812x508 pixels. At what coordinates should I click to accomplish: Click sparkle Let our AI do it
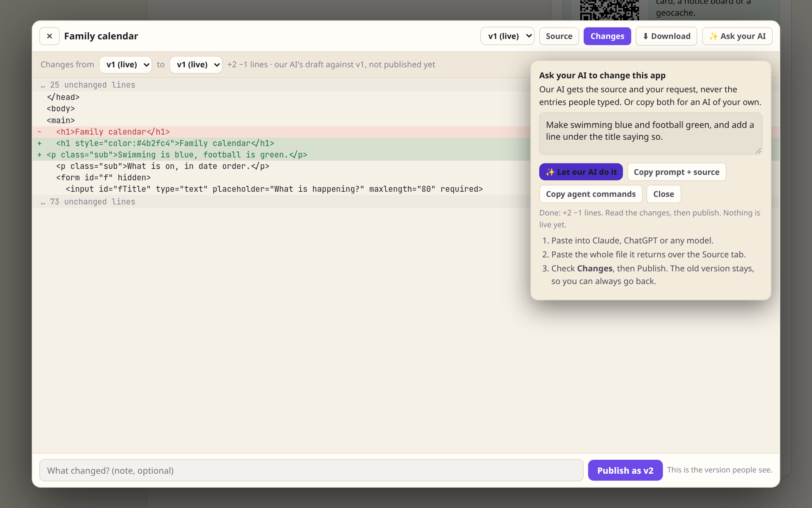[581, 172]
